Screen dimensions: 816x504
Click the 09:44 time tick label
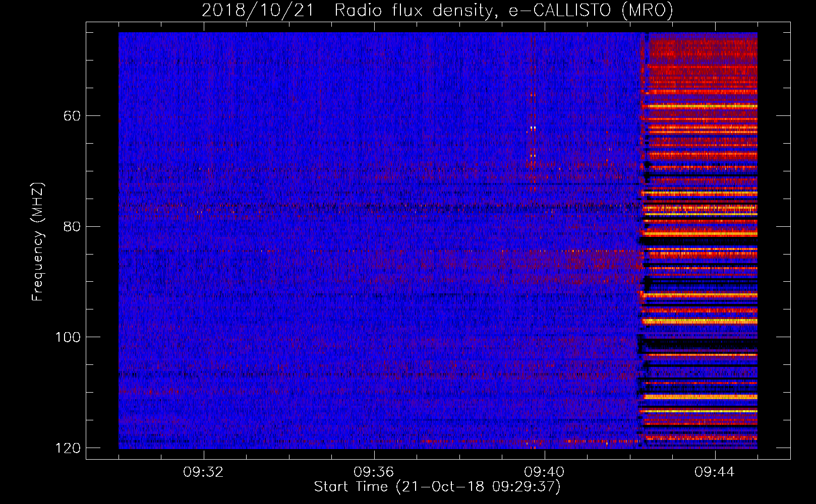[x=715, y=472]
